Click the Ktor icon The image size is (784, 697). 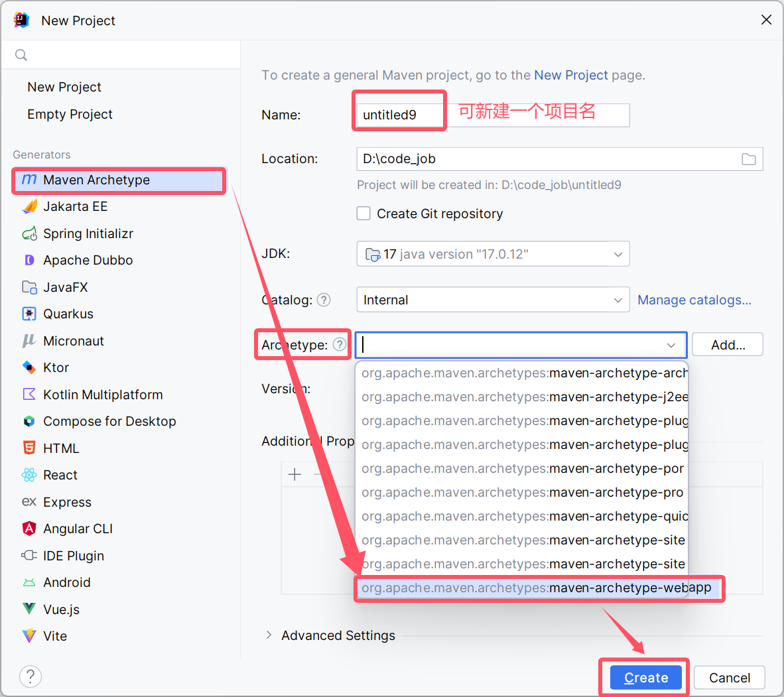click(x=29, y=367)
